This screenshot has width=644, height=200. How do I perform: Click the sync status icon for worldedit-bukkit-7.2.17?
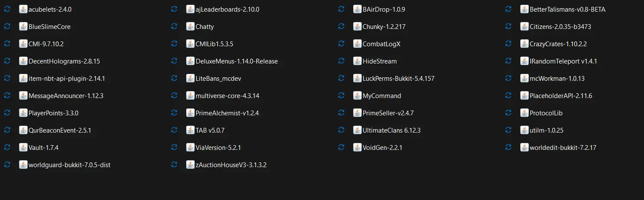click(x=508, y=147)
